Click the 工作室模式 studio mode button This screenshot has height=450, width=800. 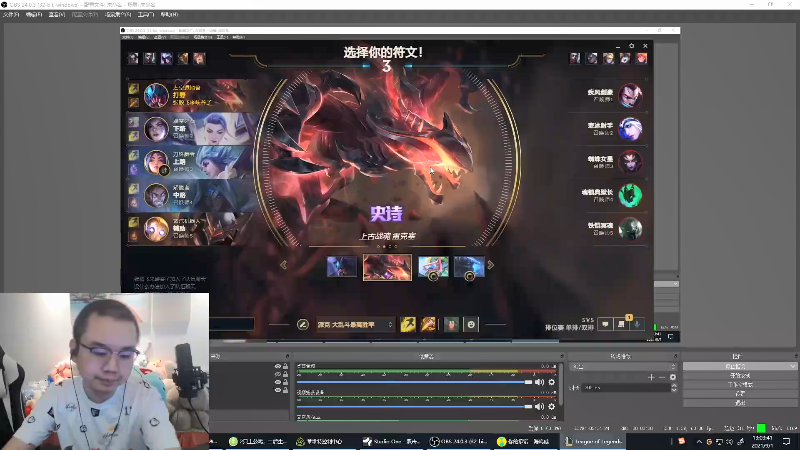click(740, 385)
